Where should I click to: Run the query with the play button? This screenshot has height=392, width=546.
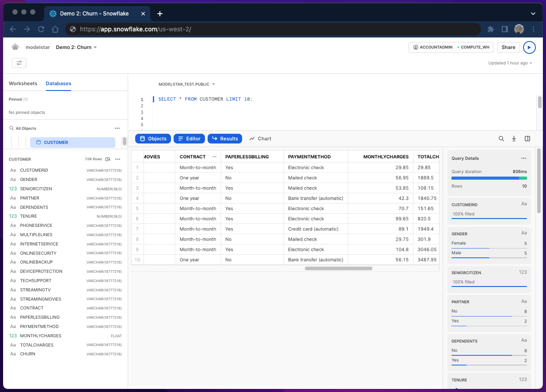tap(529, 47)
